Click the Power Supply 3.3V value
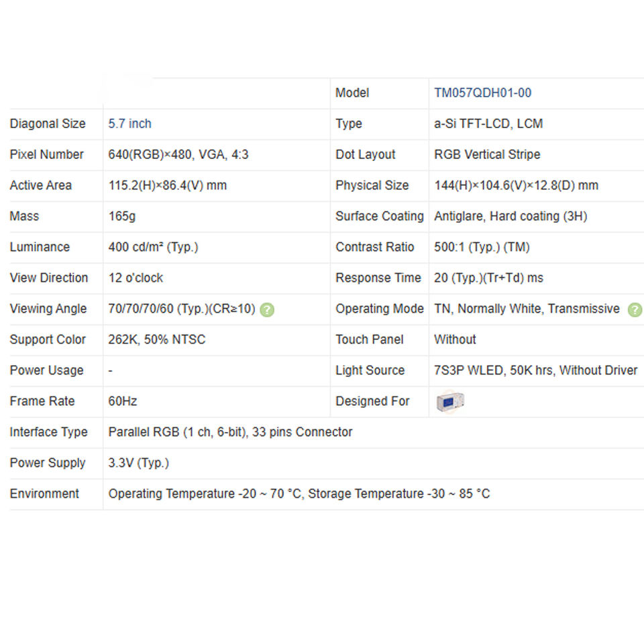 pos(138,463)
